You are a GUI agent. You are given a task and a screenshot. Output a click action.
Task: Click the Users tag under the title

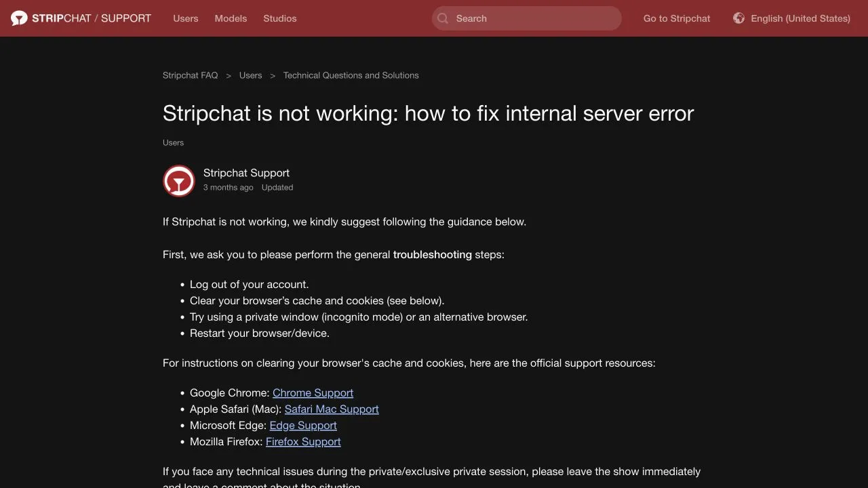click(x=173, y=142)
